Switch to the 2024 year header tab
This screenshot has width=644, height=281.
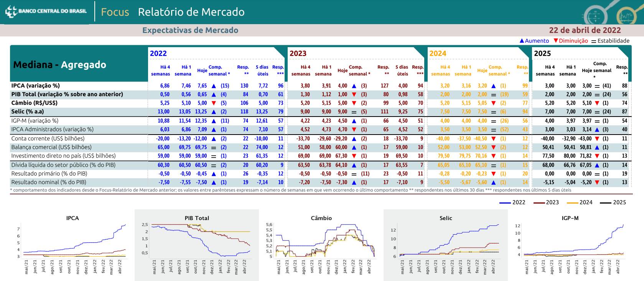click(x=438, y=53)
